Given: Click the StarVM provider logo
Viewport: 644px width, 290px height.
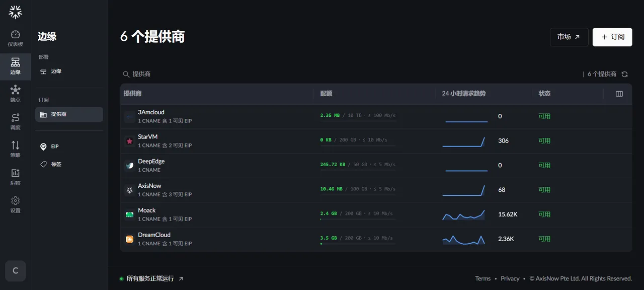Looking at the screenshot, I should 129,141.
